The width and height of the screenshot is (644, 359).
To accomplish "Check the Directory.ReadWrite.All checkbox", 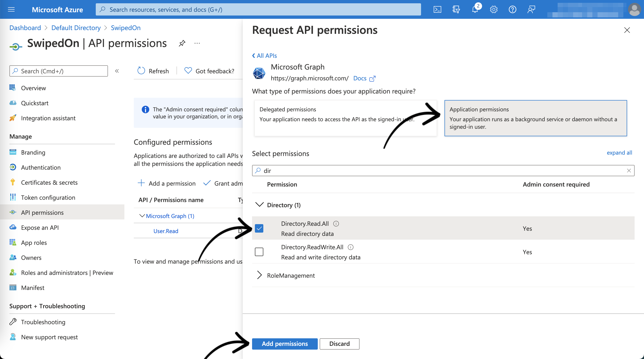I will (x=259, y=252).
